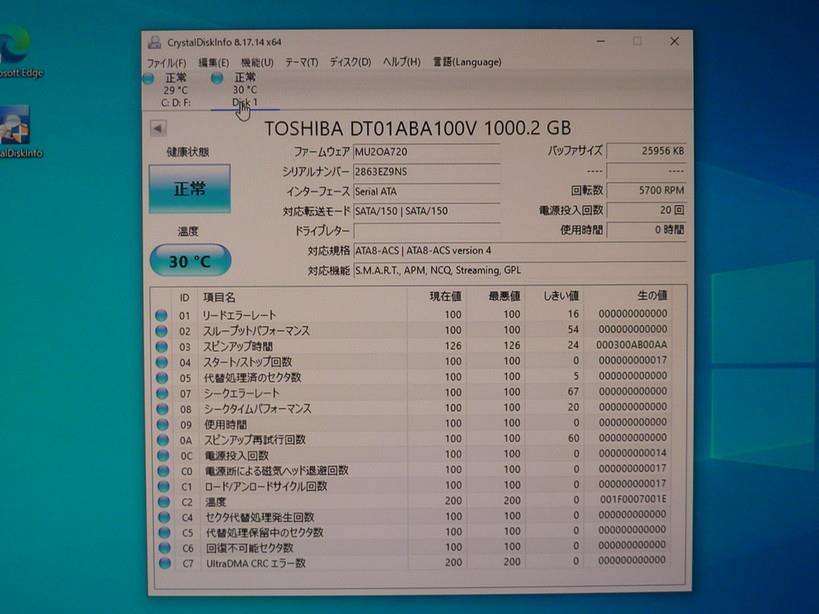Click raw value 001F0007001E
The width and height of the screenshot is (819, 614).
pos(633,499)
